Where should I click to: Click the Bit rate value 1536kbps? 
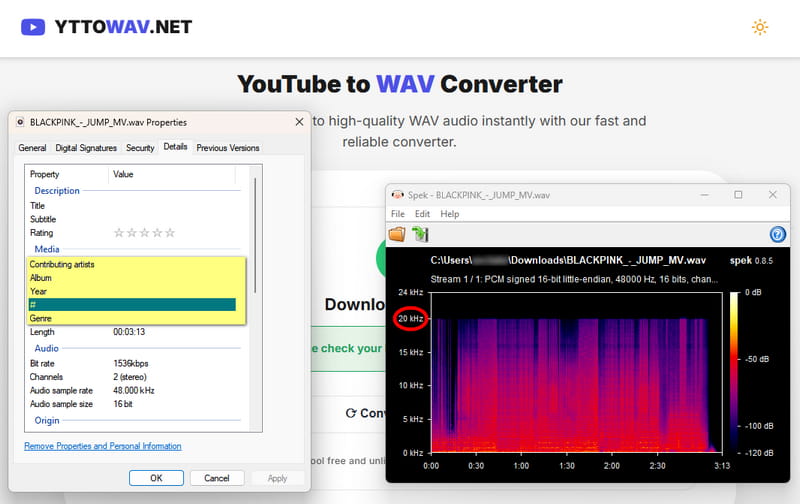coord(131,363)
